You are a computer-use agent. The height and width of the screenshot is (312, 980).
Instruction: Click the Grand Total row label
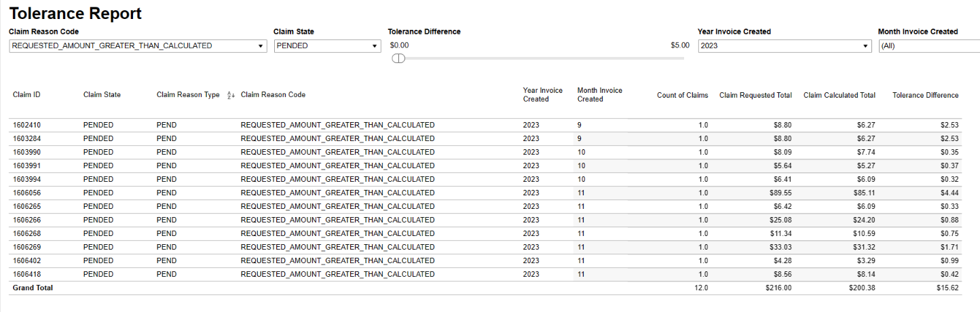pos(33,288)
